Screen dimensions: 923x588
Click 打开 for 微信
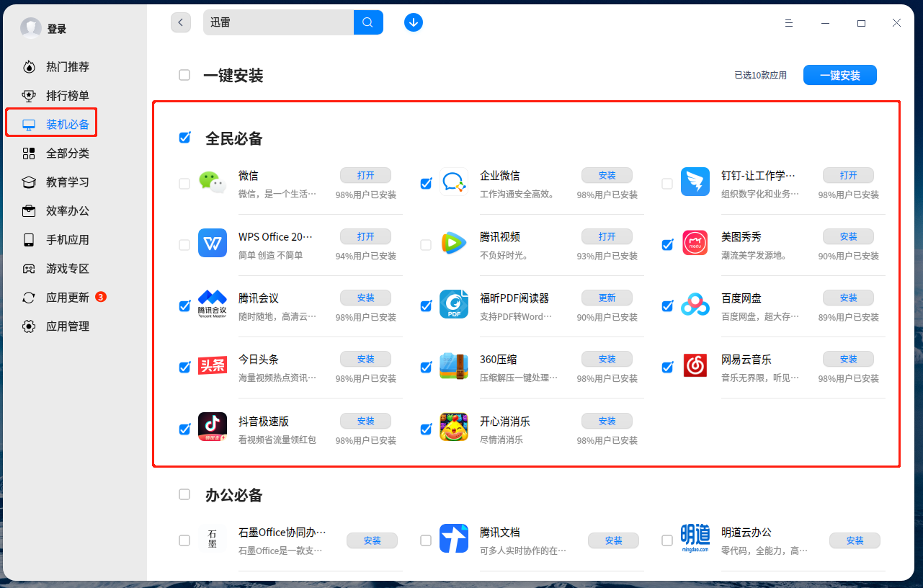(365, 175)
